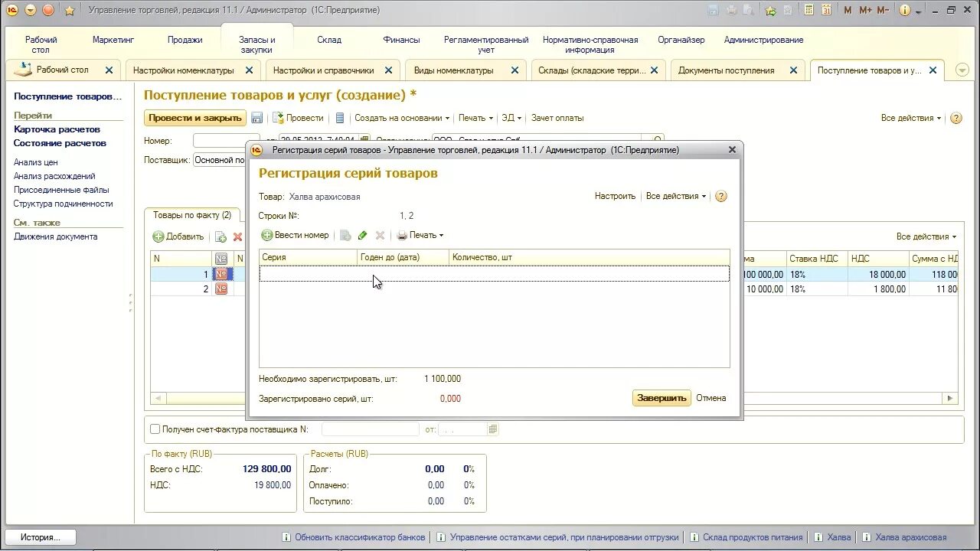Screen dimensions: 980x551
Task: Open the Маркетинг section
Action: 113,40
